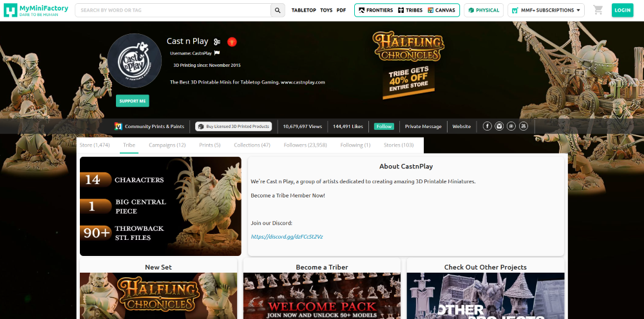Open the Prints (5) tab
Image resolution: width=644 pixels, height=319 pixels.
pyautogui.click(x=210, y=145)
